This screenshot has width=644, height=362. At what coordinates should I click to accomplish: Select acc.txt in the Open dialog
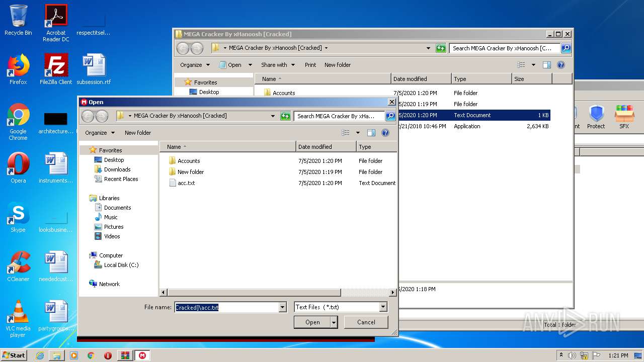(x=186, y=183)
